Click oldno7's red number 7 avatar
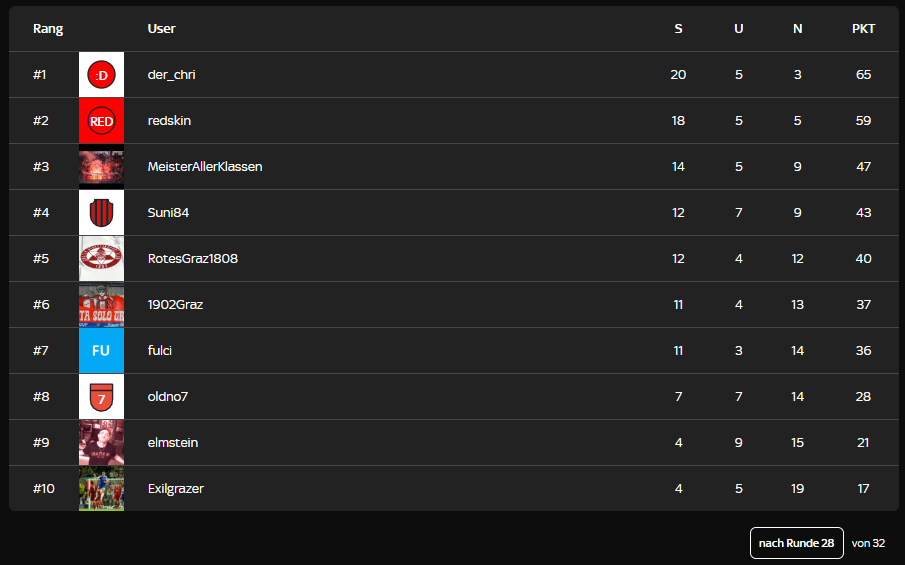The height and width of the screenshot is (565, 905). click(101, 396)
